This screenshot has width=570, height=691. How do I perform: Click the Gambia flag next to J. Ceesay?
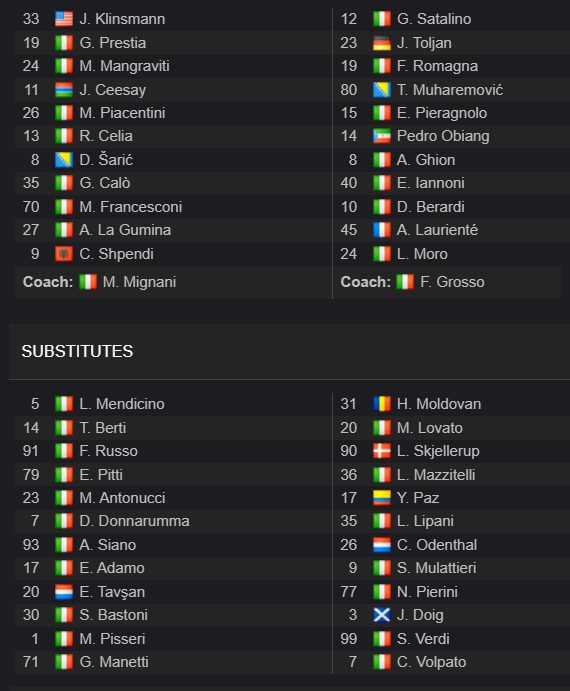coord(64,90)
